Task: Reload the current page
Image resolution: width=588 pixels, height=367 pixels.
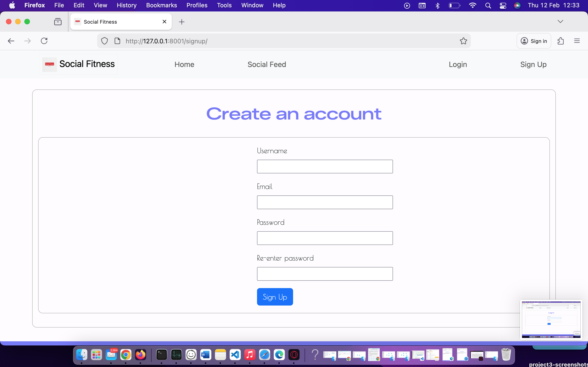Action: tap(44, 41)
